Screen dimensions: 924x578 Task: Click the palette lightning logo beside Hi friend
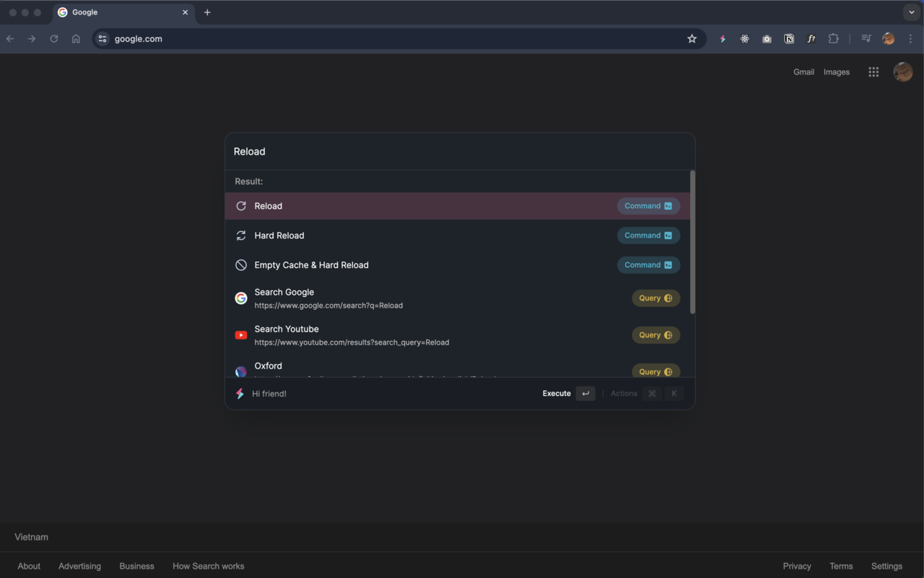240,394
